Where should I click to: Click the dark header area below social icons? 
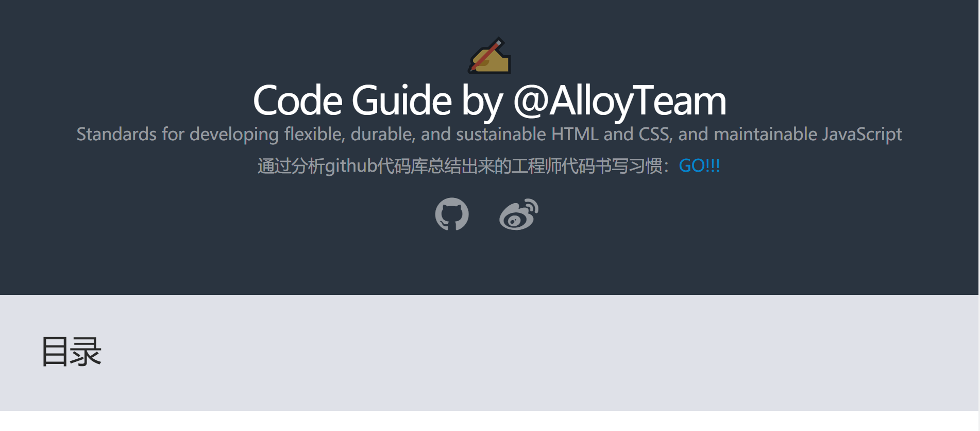[x=489, y=263]
